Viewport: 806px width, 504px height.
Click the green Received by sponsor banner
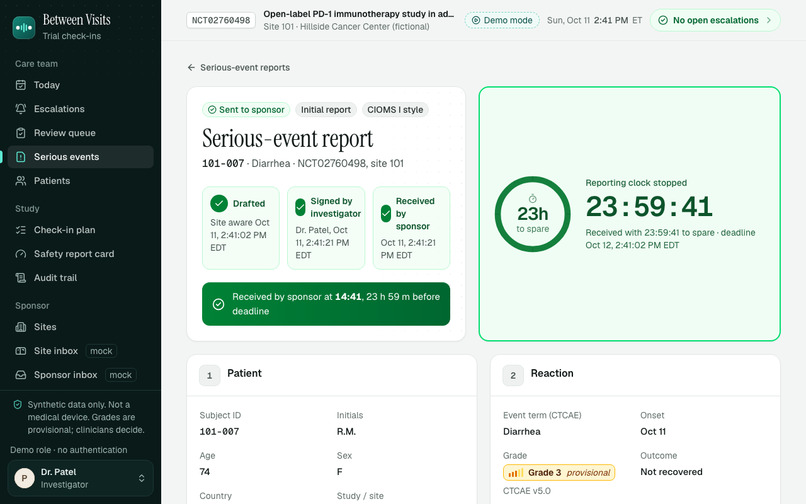(326, 304)
